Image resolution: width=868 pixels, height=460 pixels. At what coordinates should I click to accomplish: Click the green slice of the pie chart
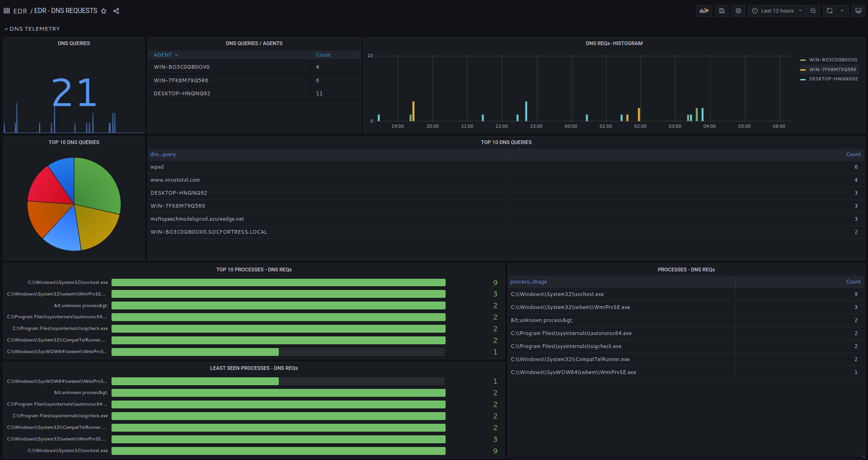[x=95, y=184]
